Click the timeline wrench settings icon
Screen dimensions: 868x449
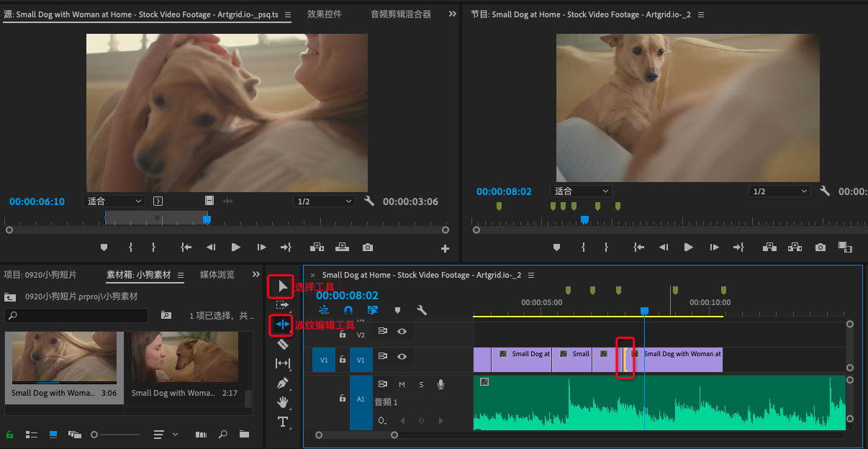422,310
